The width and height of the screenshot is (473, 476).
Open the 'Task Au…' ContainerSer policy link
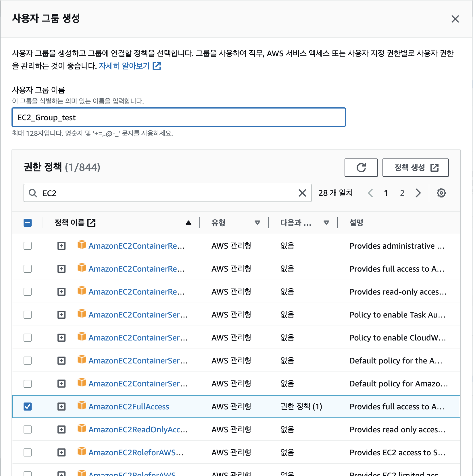click(x=138, y=315)
